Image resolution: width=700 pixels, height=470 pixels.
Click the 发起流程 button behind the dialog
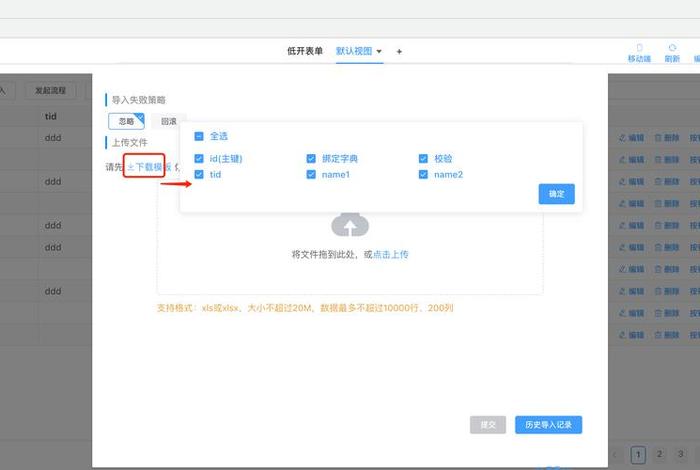tap(50, 91)
